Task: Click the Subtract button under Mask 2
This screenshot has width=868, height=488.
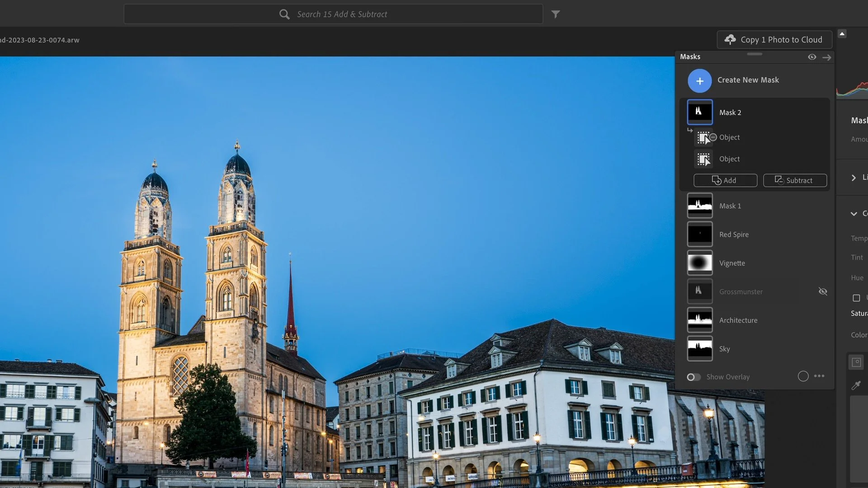Action: (795, 180)
